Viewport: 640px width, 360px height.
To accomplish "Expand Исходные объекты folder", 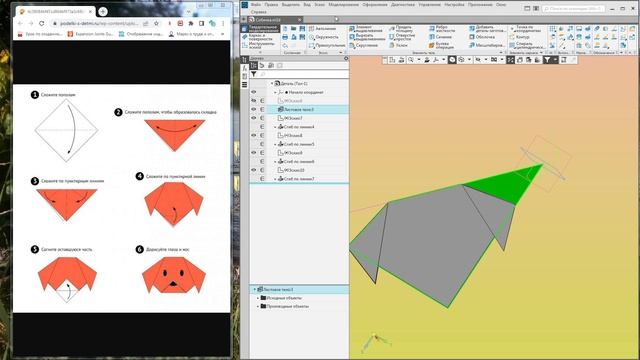I will click(x=258, y=298).
